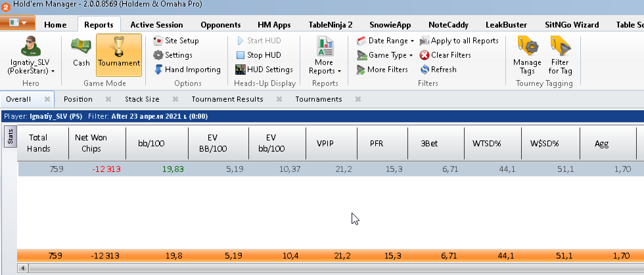Click Apply to all Reports
The width and height of the screenshot is (644, 275).
(459, 41)
